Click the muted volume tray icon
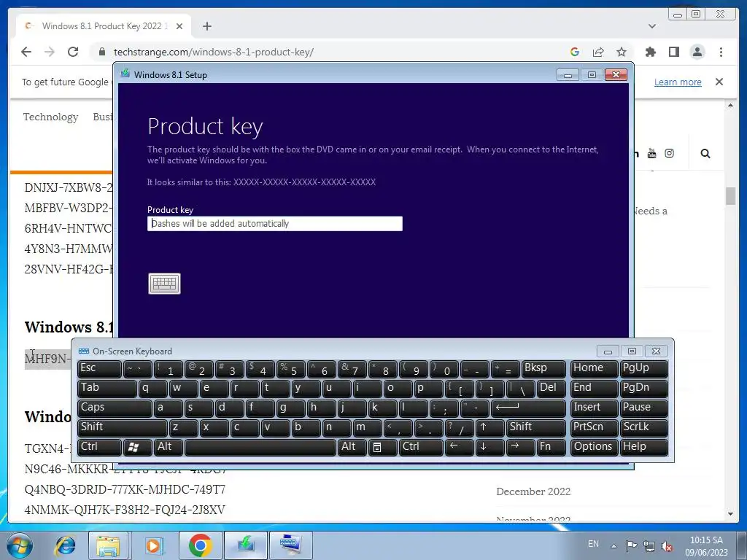 click(667, 546)
